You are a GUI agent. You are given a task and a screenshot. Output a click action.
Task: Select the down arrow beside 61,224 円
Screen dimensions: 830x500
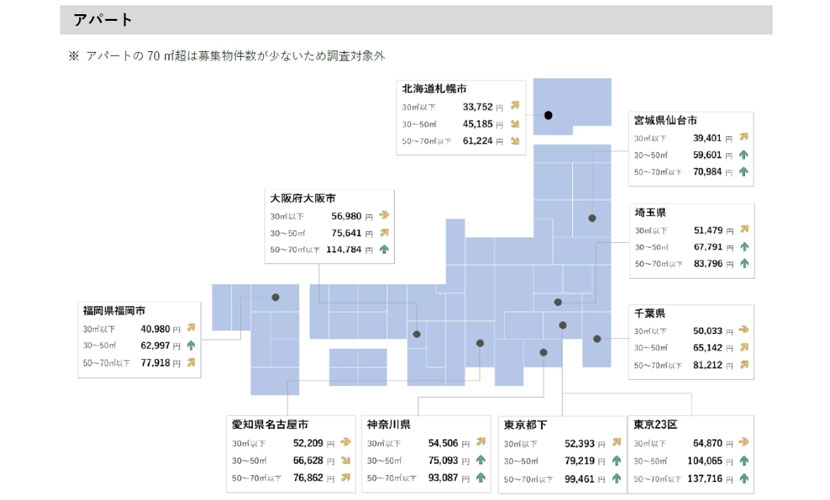coord(515,141)
